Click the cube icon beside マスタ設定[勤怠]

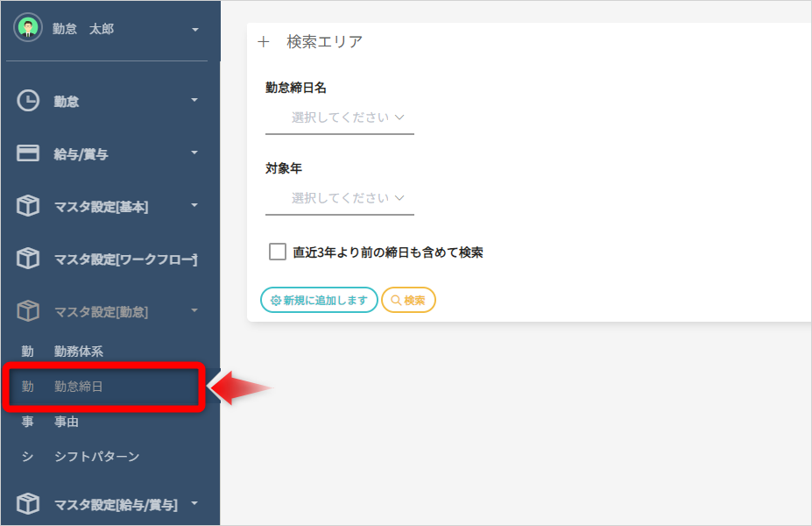(x=28, y=311)
